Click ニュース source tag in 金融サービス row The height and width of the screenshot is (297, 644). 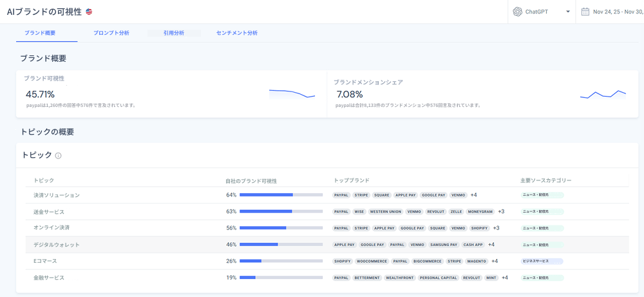(542, 278)
